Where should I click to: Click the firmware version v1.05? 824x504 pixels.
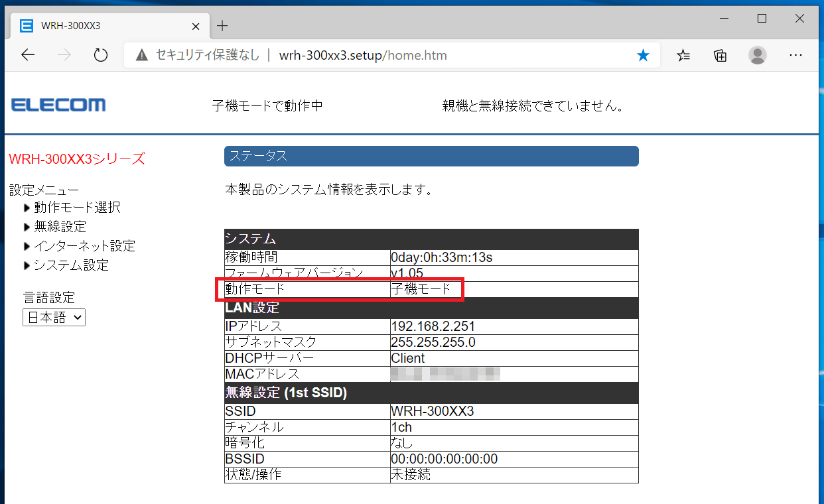point(407,273)
